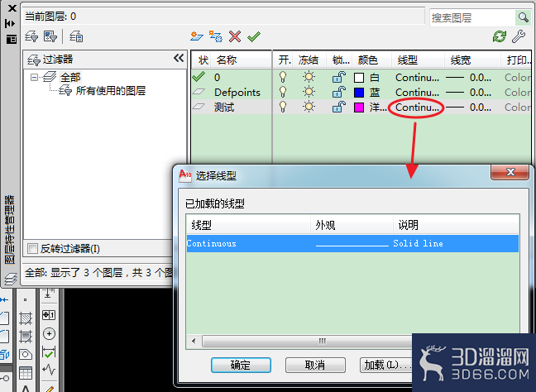Select 全部 filter in tree

pyautogui.click(x=70, y=77)
